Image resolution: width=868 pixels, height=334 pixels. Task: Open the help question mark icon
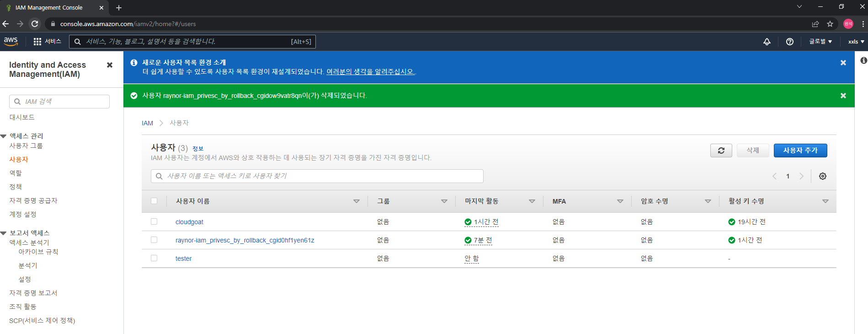pyautogui.click(x=790, y=42)
